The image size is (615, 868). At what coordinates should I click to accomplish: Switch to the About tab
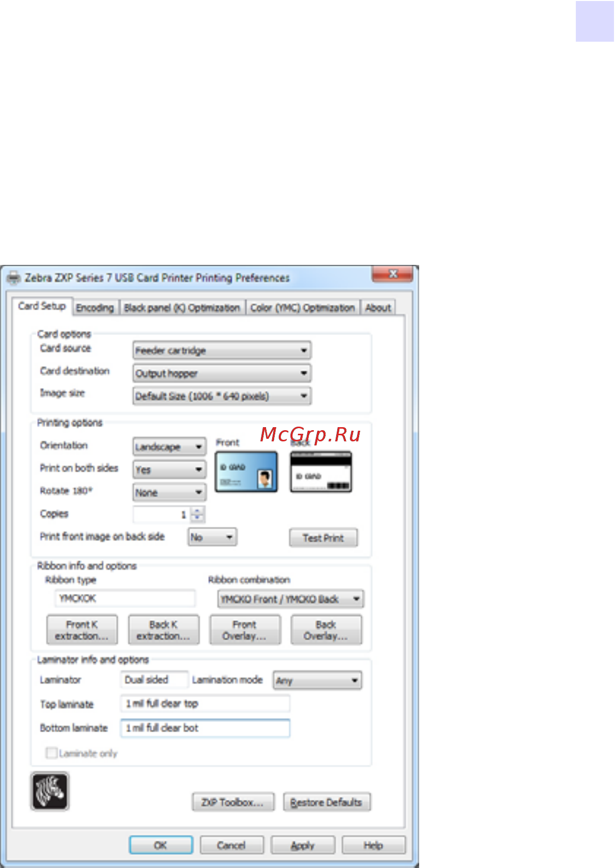click(x=378, y=308)
